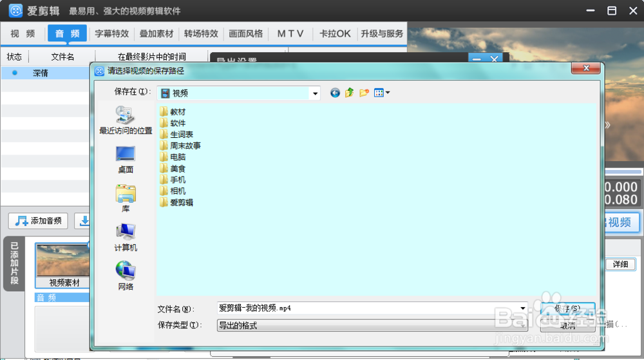Viewport: 644px width, 360px height.
Task: Select the 生词表 folder
Action: pyautogui.click(x=176, y=134)
